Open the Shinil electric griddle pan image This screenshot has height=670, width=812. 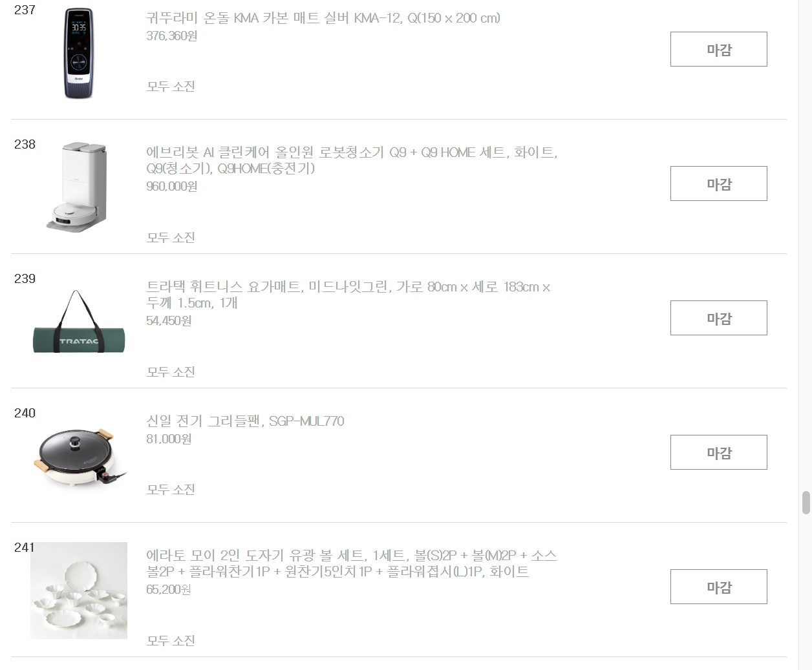pos(79,456)
